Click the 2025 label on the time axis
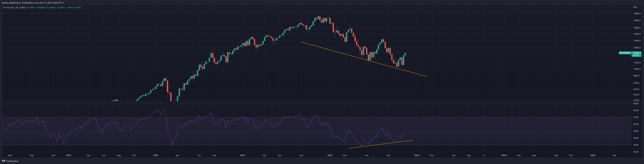644x164 pixels. pyautogui.click(x=593, y=155)
